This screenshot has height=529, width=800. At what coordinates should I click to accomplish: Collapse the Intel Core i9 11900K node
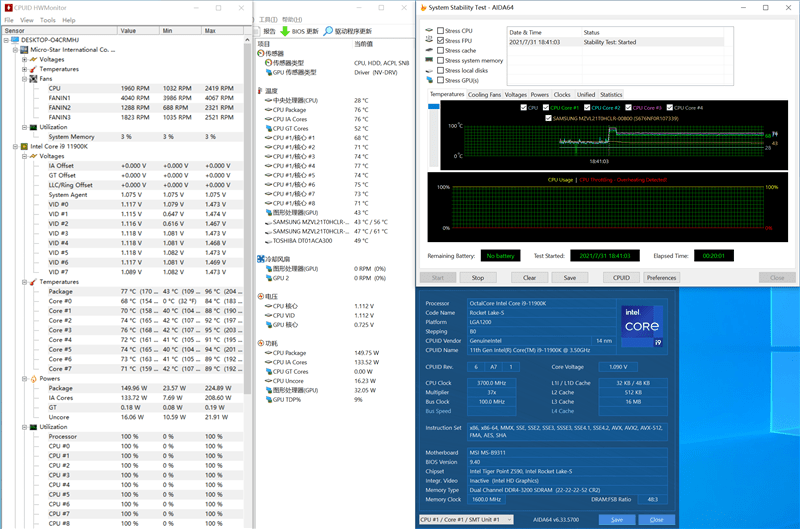click(15, 146)
